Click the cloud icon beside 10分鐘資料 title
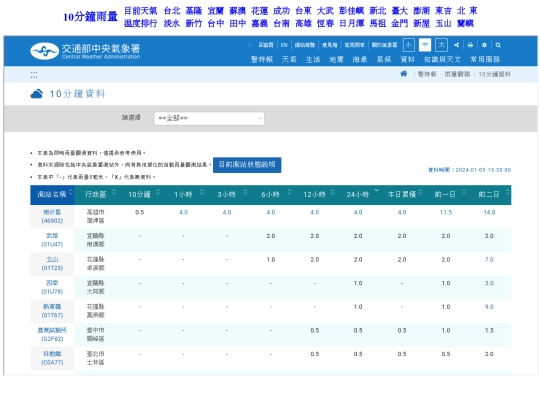Viewport: 540px width, 405px height. pyautogui.click(x=37, y=94)
